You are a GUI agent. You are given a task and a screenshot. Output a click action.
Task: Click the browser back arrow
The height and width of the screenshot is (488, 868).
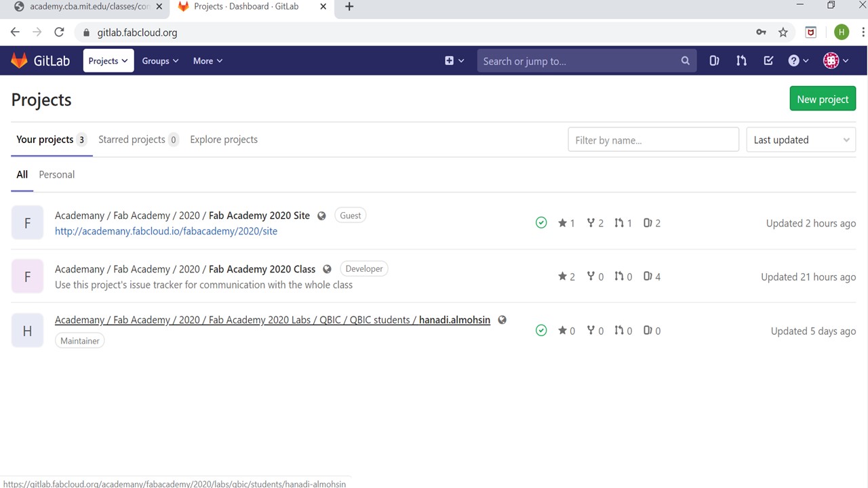(15, 32)
